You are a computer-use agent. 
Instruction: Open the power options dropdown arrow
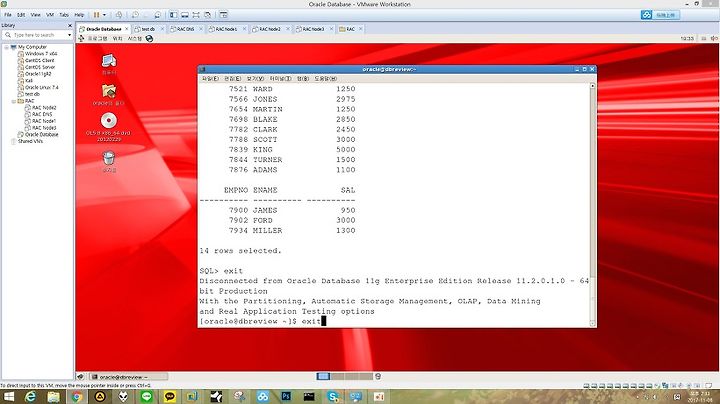pos(104,15)
